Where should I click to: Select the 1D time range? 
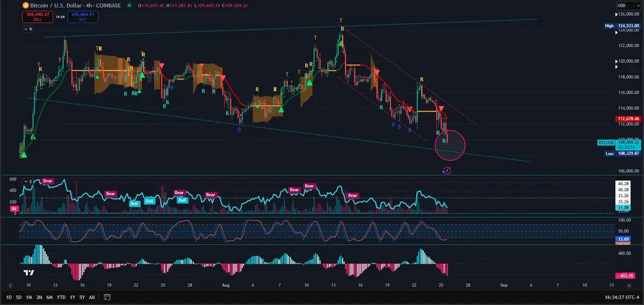9,297
